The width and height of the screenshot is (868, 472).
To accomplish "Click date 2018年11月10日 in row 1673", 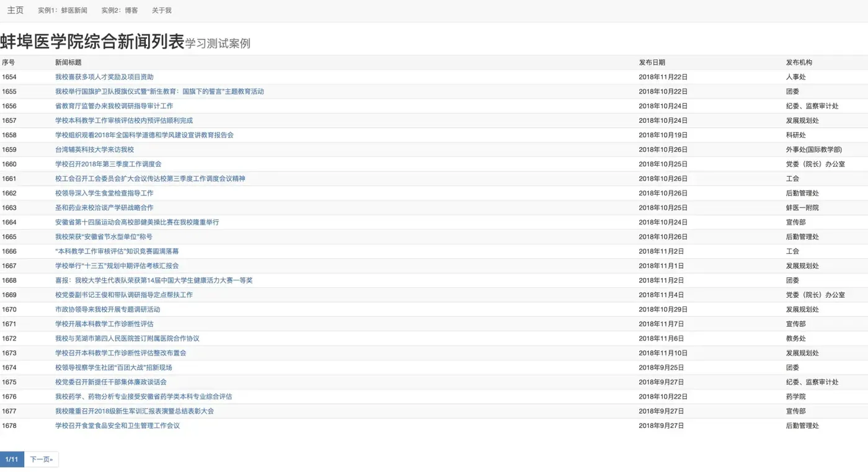I will pyautogui.click(x=663, y=353).
